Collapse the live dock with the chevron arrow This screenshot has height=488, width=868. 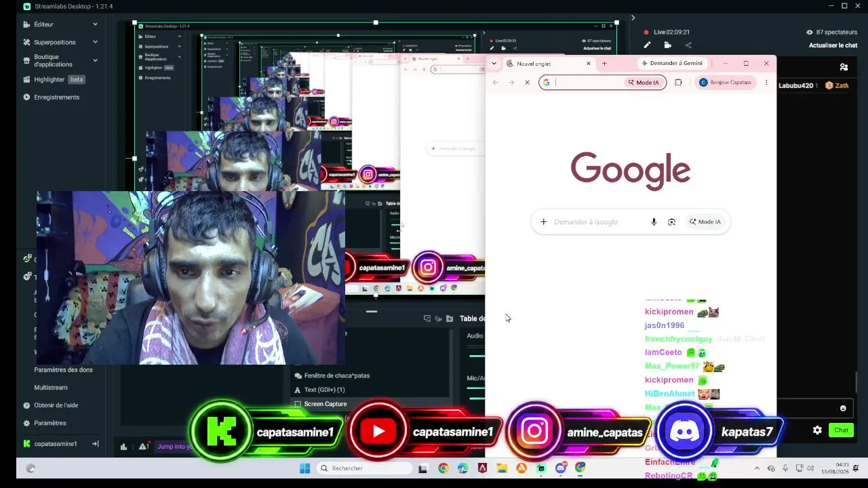click(x=633, y=18)
